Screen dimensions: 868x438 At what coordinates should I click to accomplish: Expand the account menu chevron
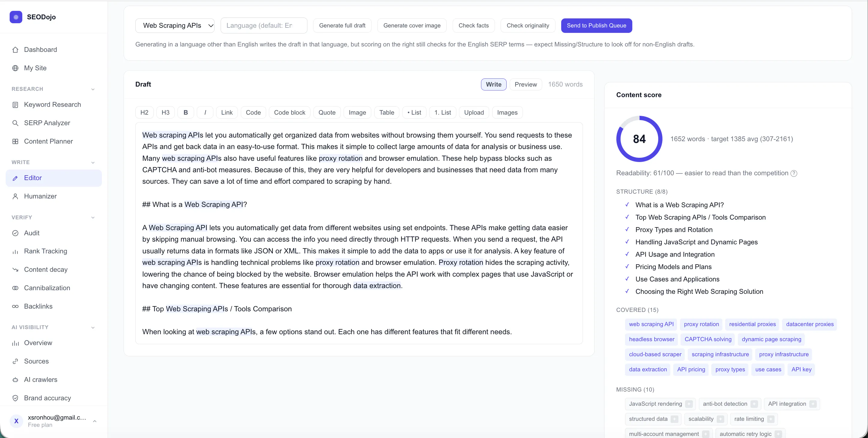coord(95,421)
